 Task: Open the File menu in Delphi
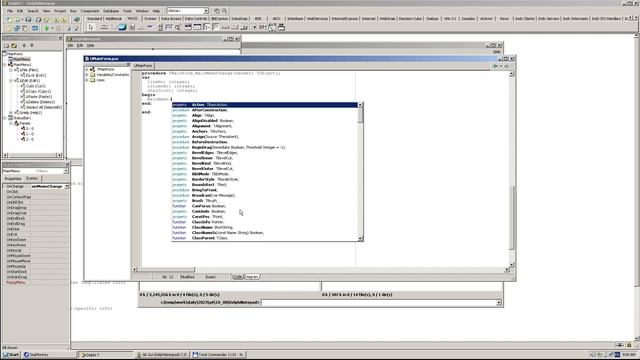point(10,11)
